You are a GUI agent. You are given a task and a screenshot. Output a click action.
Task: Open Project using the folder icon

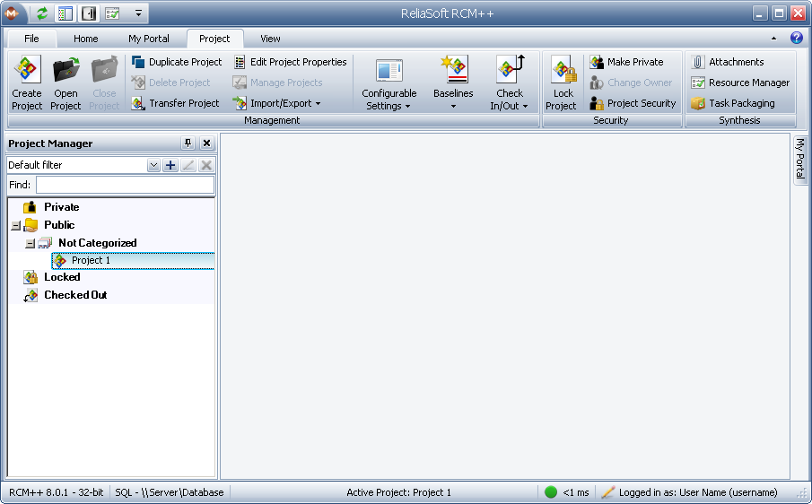[65, 71]
